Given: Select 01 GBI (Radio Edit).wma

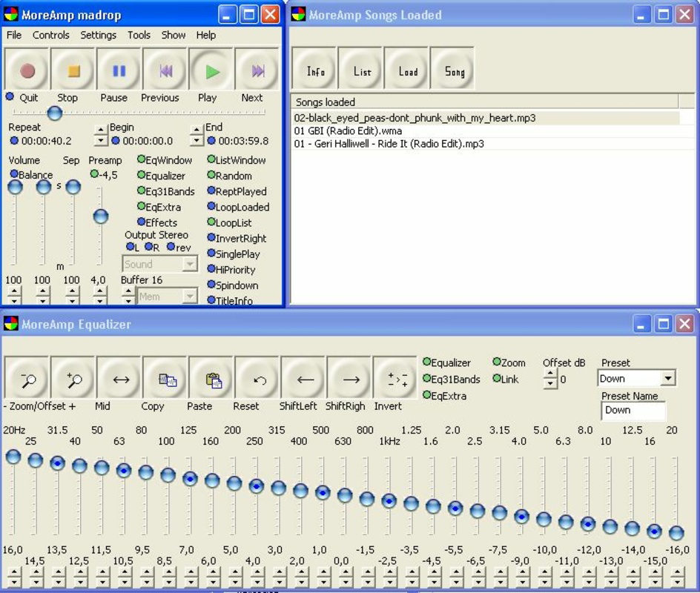Looking at the screenshot, I should tap(493, 130).
